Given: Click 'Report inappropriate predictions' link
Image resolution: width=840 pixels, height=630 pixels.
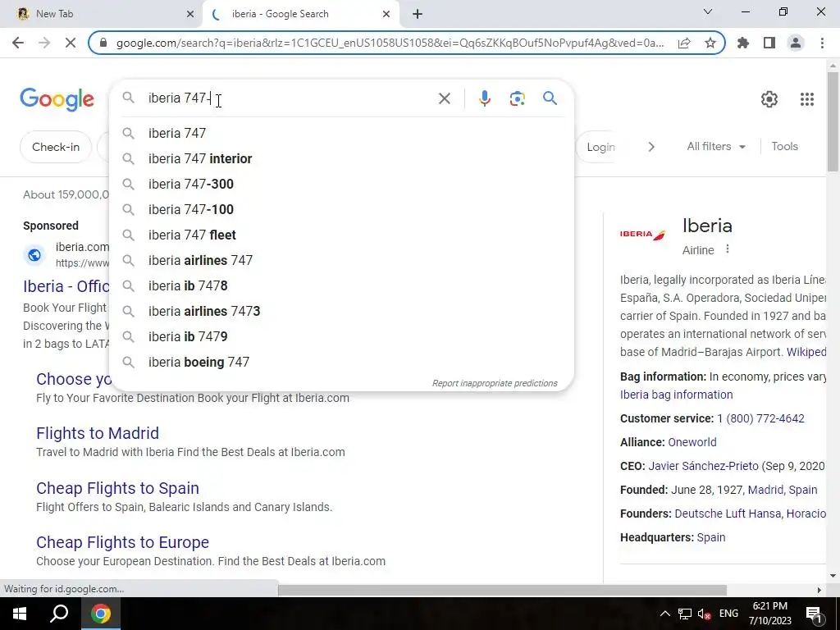Looking at the screenshot, I should [x=495, y=383].
